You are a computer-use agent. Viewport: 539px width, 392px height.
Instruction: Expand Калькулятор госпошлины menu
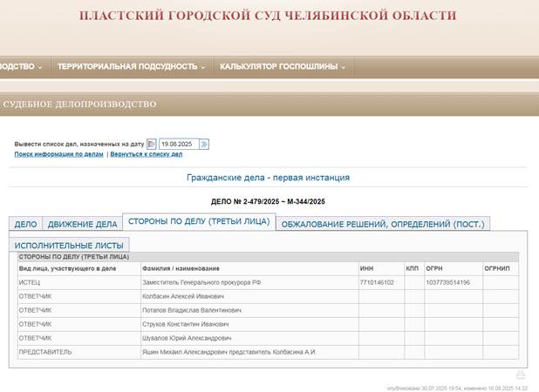click(282, 66)
